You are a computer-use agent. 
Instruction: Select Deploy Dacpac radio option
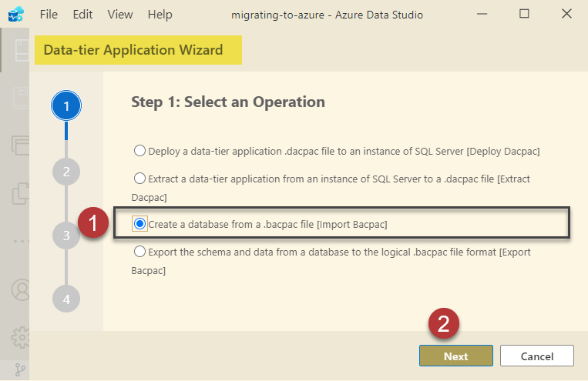139,151
